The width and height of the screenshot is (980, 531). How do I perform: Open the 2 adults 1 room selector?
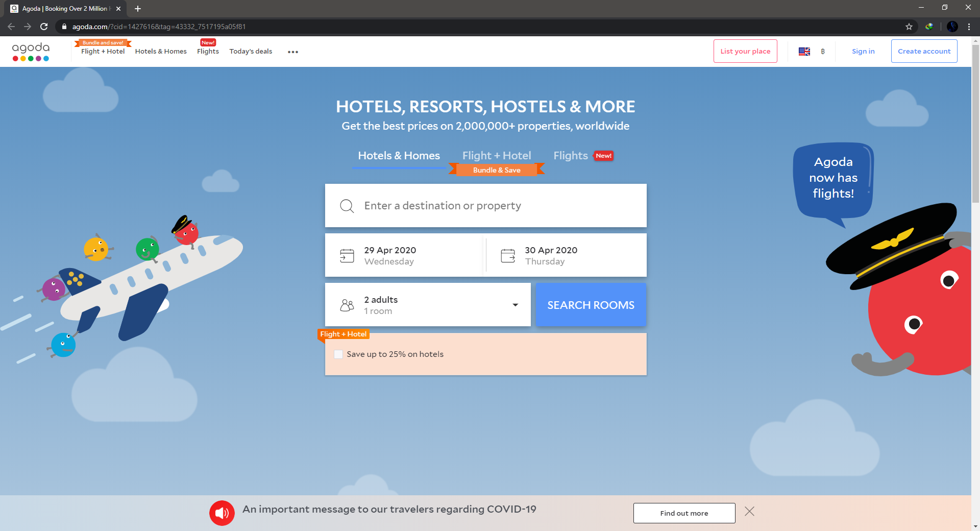(x=428, y=305)
